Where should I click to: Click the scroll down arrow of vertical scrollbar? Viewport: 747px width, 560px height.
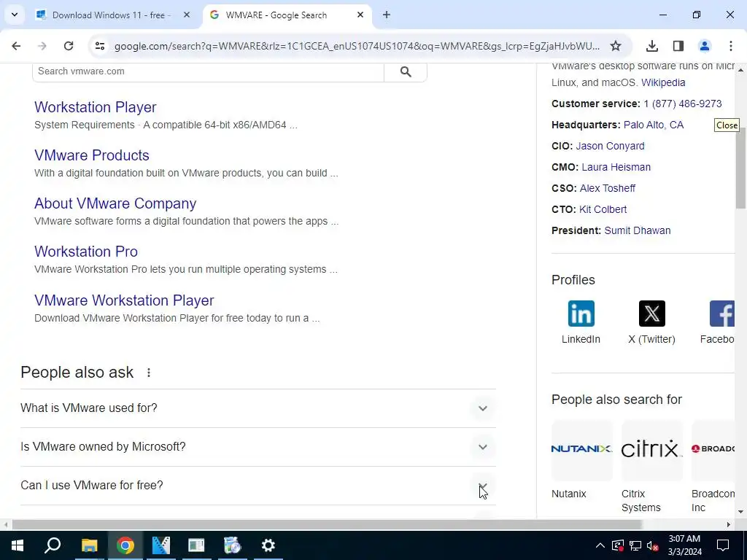pos(741,512)
